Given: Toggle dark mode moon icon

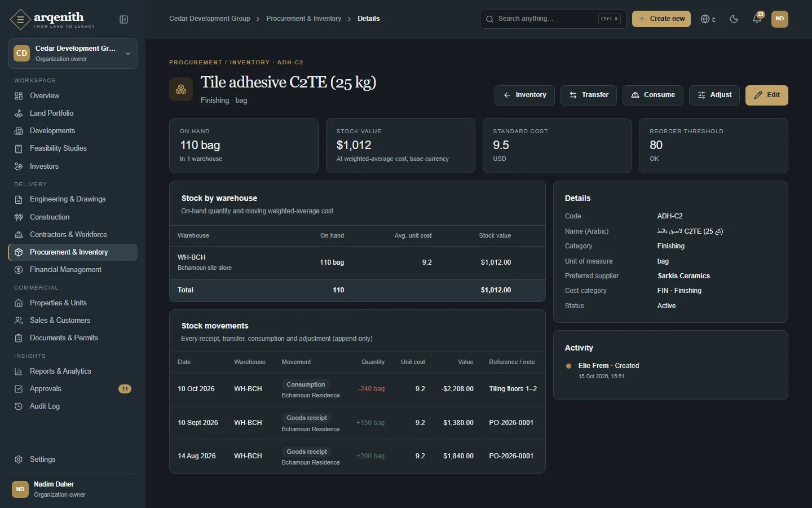Looking at the screenshot, I should click(734, 19).
